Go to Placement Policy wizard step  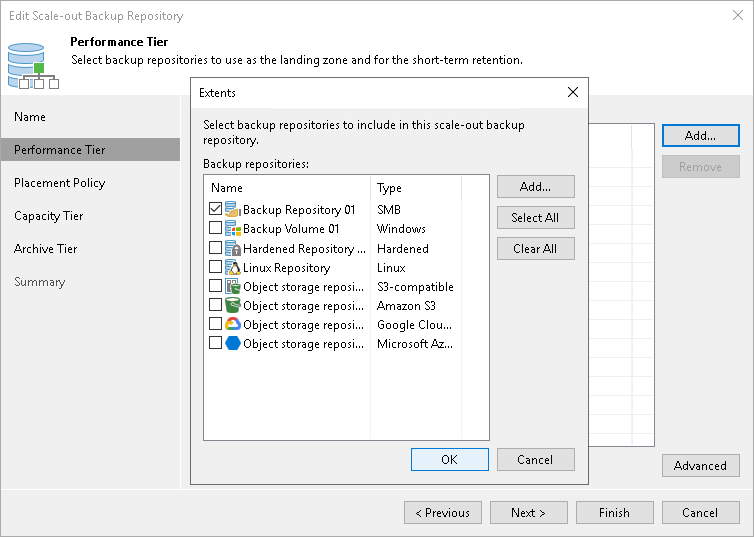60,183
